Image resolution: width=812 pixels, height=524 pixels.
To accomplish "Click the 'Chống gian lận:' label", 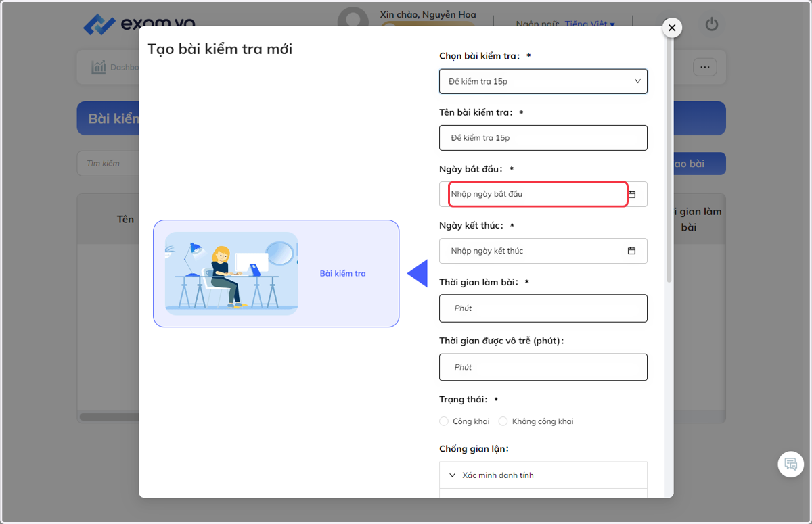I will pyautogui.click(x=474, y=449).
